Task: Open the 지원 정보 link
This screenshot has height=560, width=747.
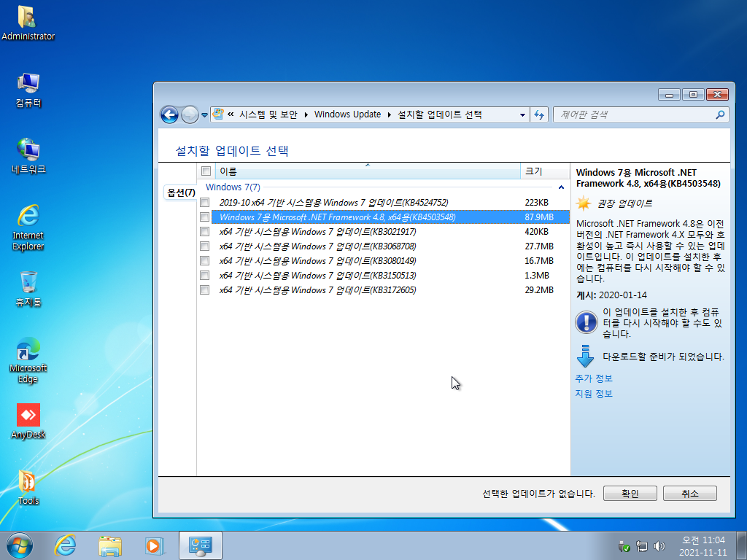Action: click(x=594, y=393)
